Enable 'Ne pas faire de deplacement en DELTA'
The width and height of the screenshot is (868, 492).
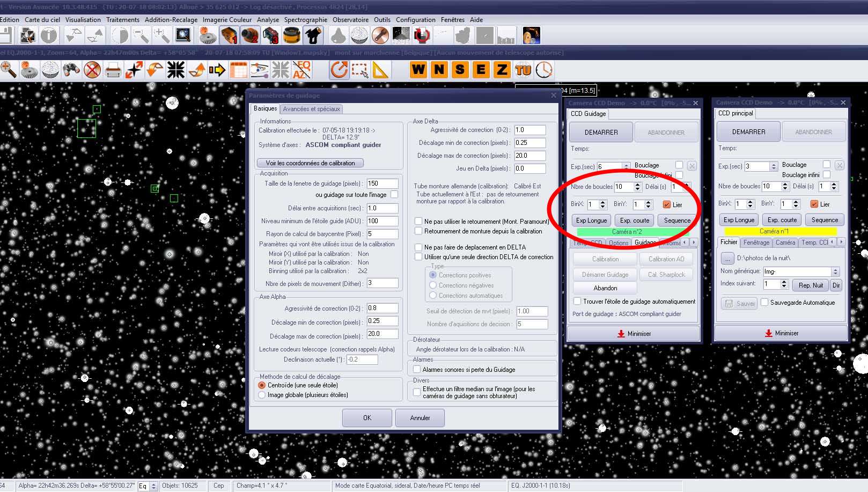[418, 247]
